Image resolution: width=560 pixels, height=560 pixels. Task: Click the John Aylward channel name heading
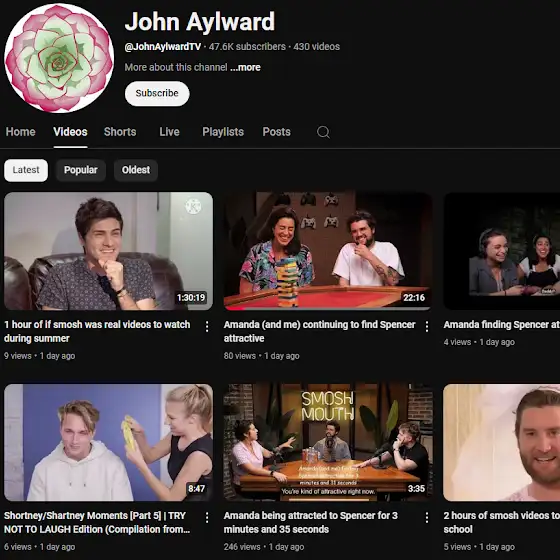pyautogui.click(x=200, y=22)
